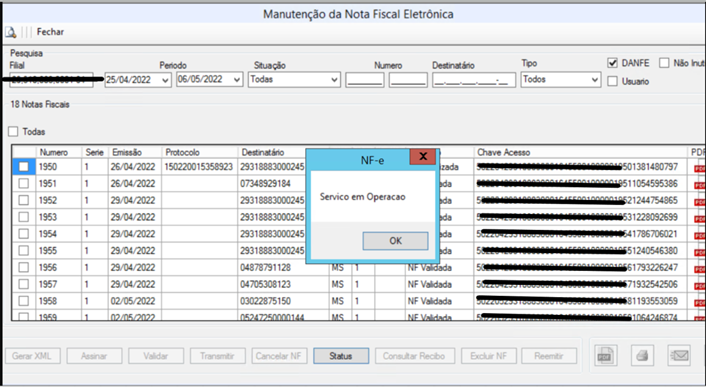
Task: Open end date 06/05/2022 dropdown
Action: click(x=237, y=80)
